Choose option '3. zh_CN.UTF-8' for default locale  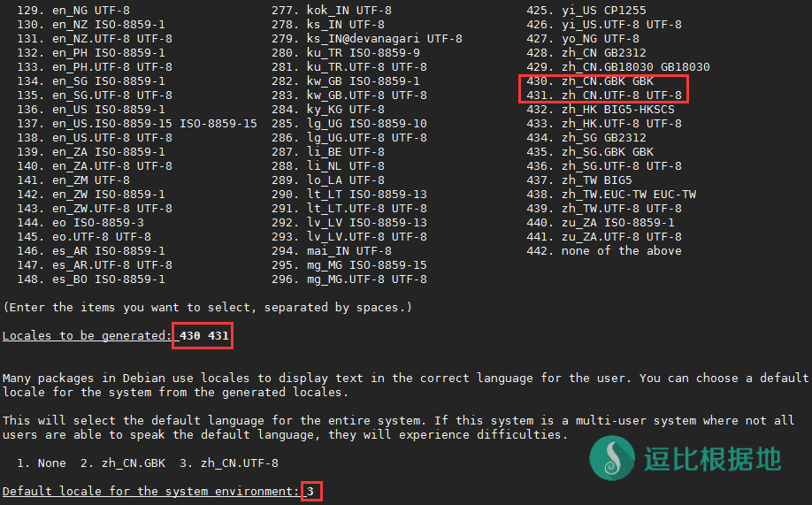coord(228,463)
